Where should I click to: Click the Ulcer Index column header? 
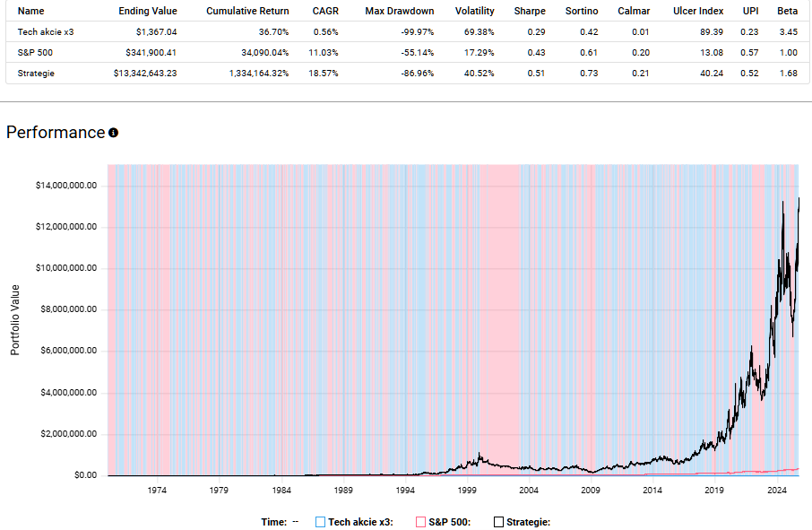[x=698, y=11]
